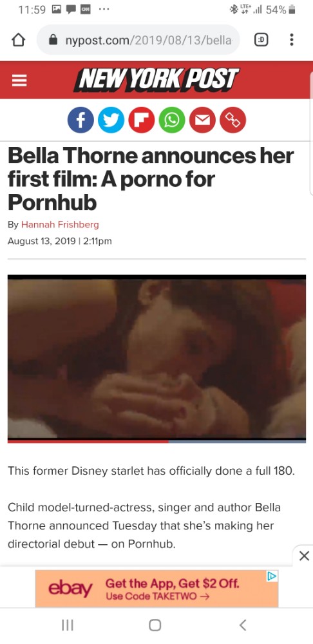313x644 pixels.
Task: Open the eBay Get the App banner
Action: tap(156, 589)
